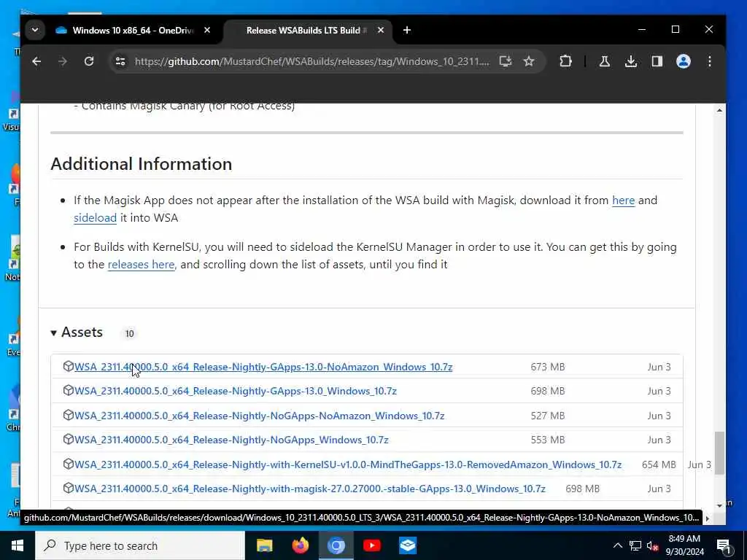Open Firefox from the taskbar
Viewport: 747px width, 560px height.
tap(300, 545)
